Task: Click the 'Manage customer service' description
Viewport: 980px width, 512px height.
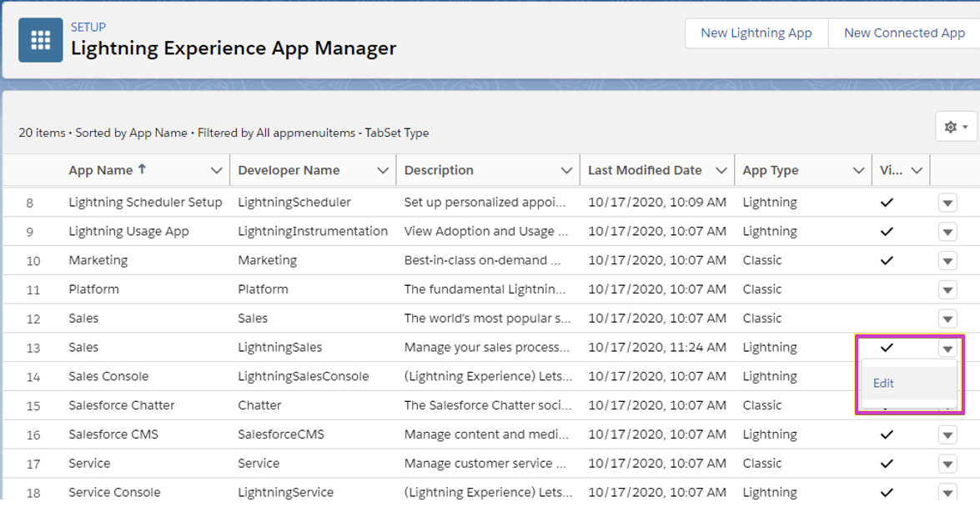Action: [485, 464]
